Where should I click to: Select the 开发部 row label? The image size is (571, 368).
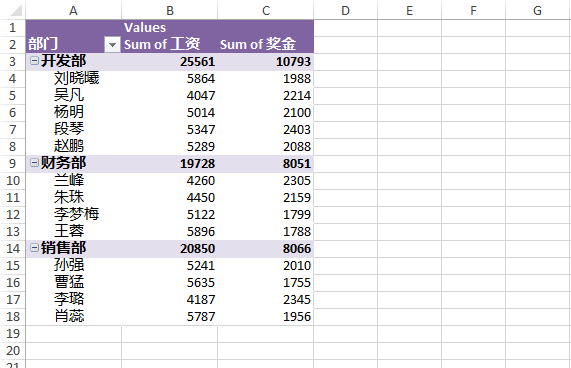point(63,61)
